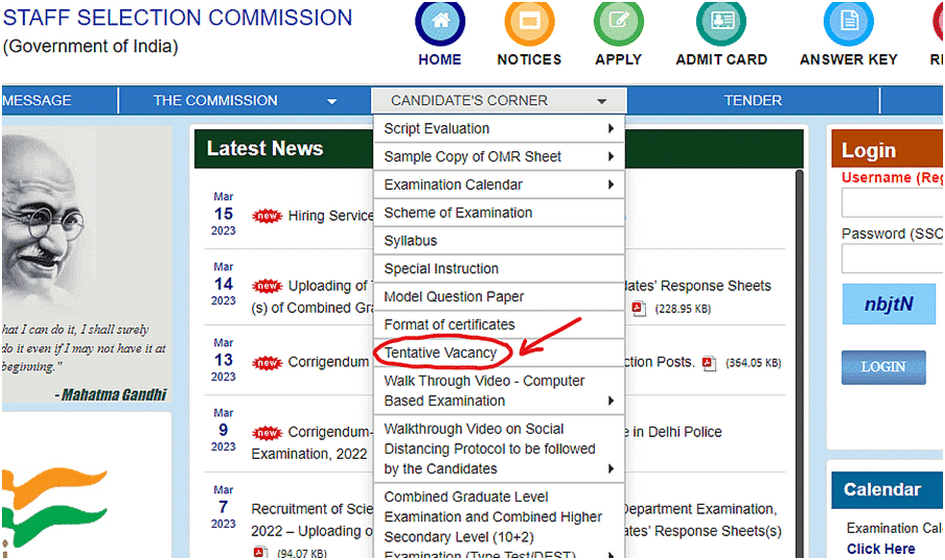Expand Examination Calendar submenu arrow
The width and height of the screenshot is (945, 560).
611,184
